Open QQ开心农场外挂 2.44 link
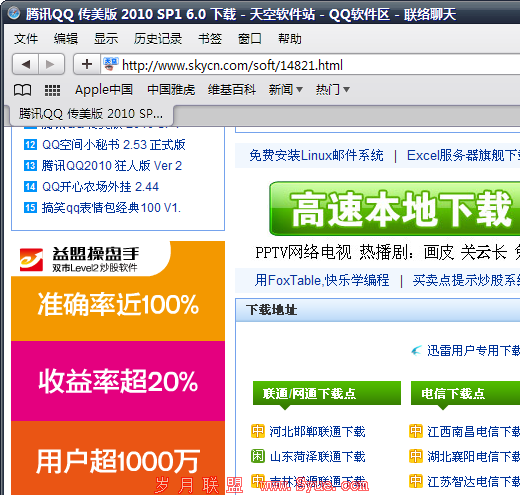Screen dimensions: 520x495 (x=100, y=187)
